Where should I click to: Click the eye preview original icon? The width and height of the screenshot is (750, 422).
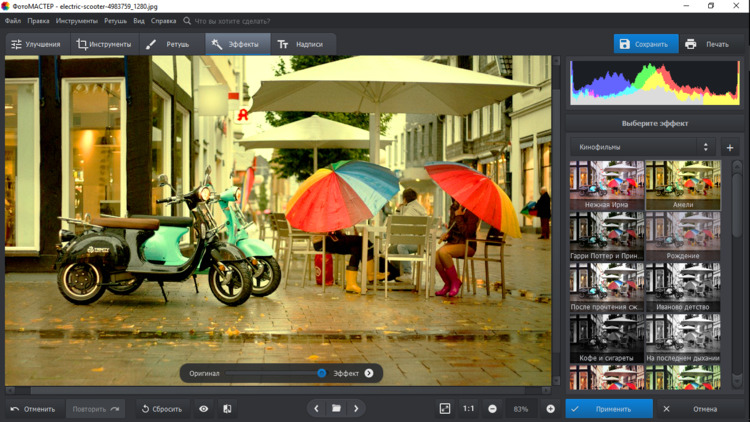point(204,409)
